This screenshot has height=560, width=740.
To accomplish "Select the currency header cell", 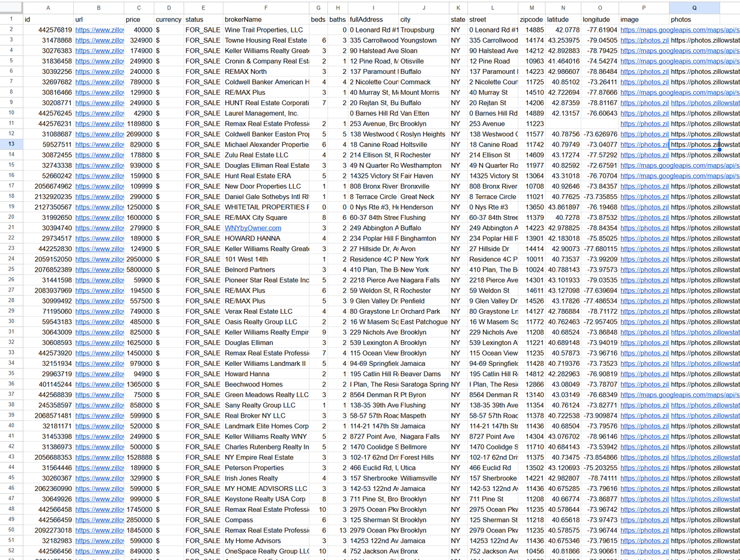I will click(x=169, y=19).
